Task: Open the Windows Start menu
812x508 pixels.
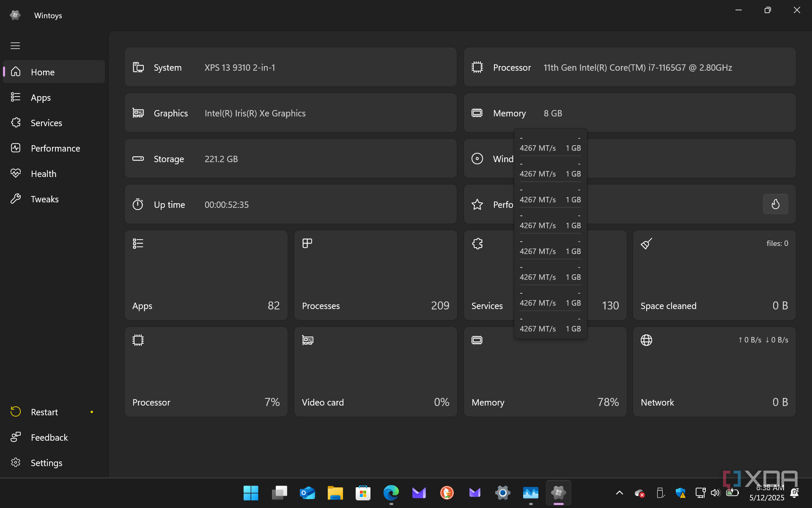Action: pos(251,493)
